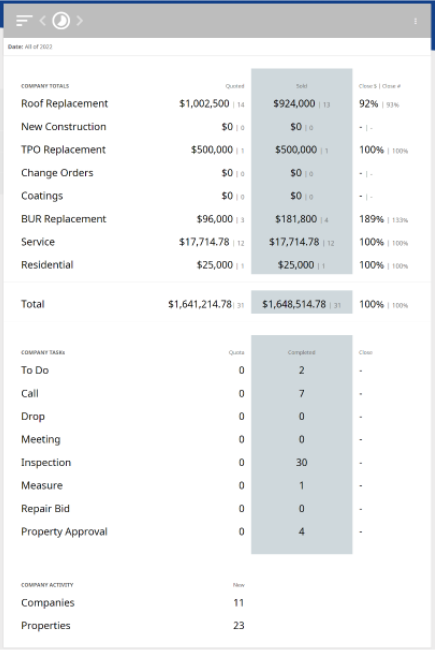435x650 pixels.
Task: Select the Property Approval task row
Action: 215,531
